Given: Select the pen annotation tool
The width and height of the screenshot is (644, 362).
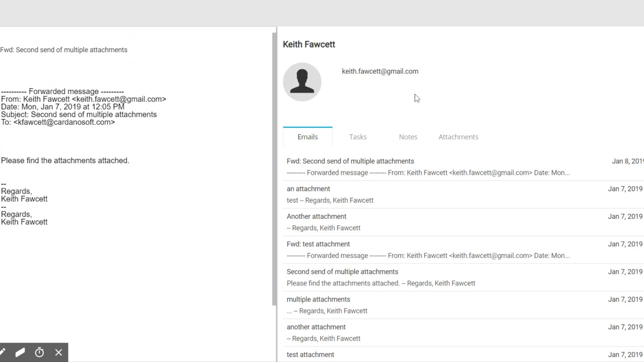Looking at the screenshot, I should [3, 352].
